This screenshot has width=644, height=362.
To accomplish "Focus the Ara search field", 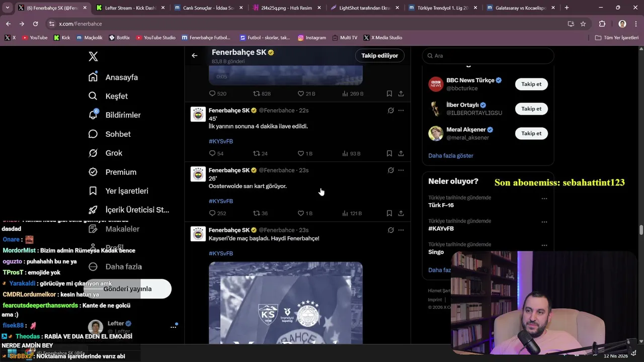I will point(488,56).
